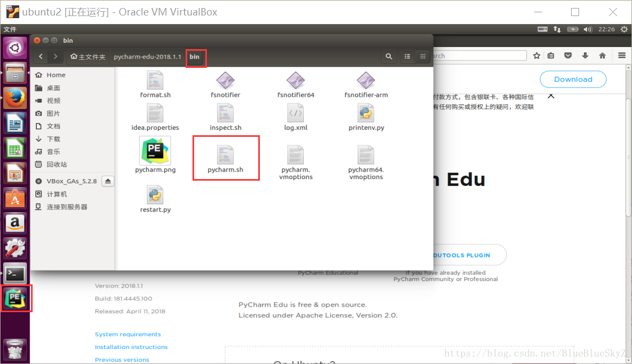Switch file manager to grid view

pos(422,57)
